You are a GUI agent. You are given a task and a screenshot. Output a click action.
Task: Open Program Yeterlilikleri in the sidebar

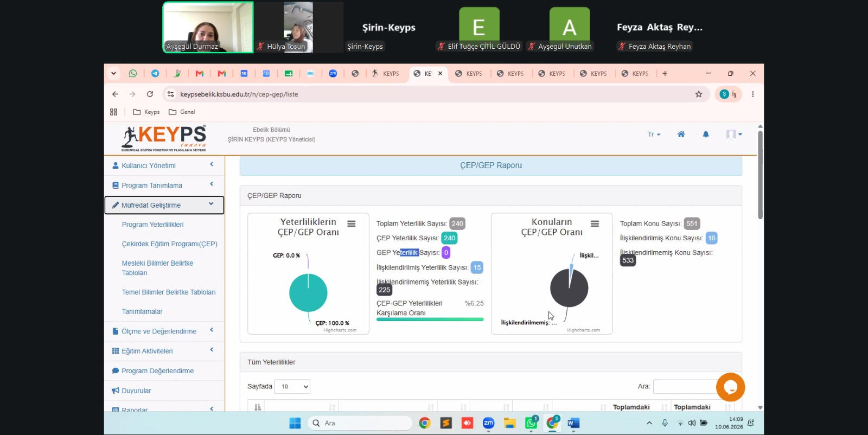[152, 225]
